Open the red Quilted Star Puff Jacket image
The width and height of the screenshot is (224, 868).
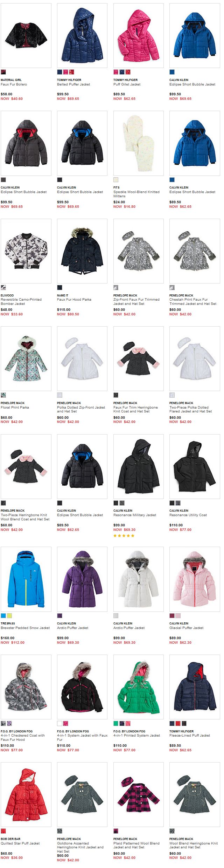(x=26, y=794)
